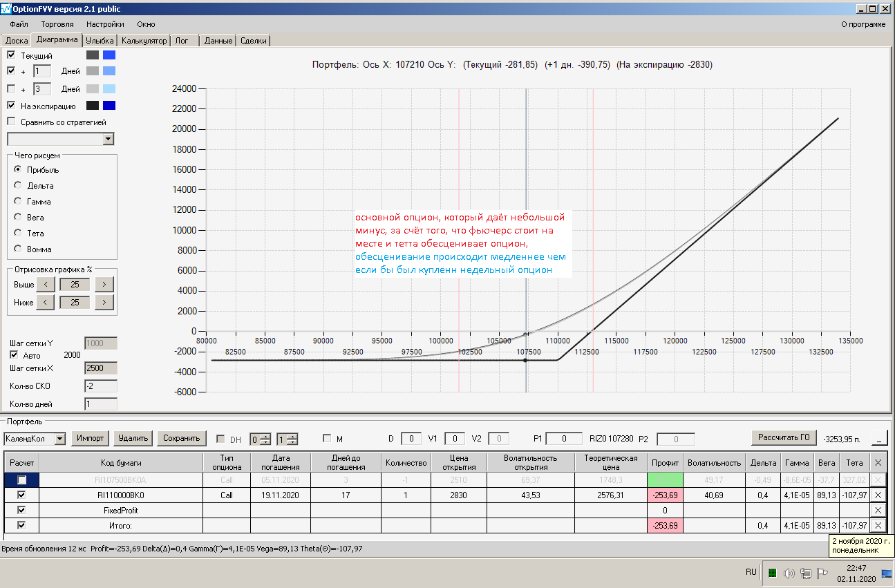Enable the RI107500BK0A row Расчет checkbox
This screenshot has width=895, height=588.
coord(22,480)
